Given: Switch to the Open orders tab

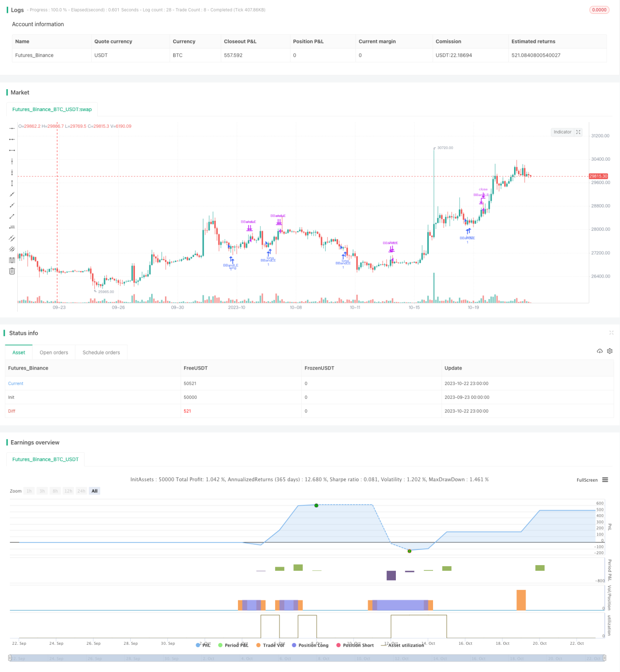Looking at the screenshot, I should (x=54, y=352).
